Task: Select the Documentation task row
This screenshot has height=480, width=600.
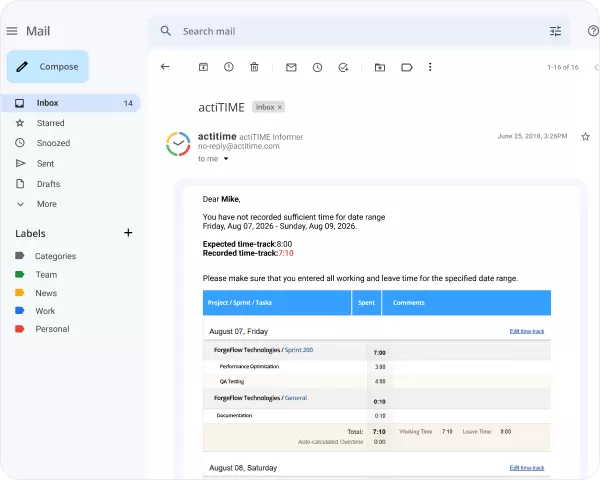Action: [377, 415]
